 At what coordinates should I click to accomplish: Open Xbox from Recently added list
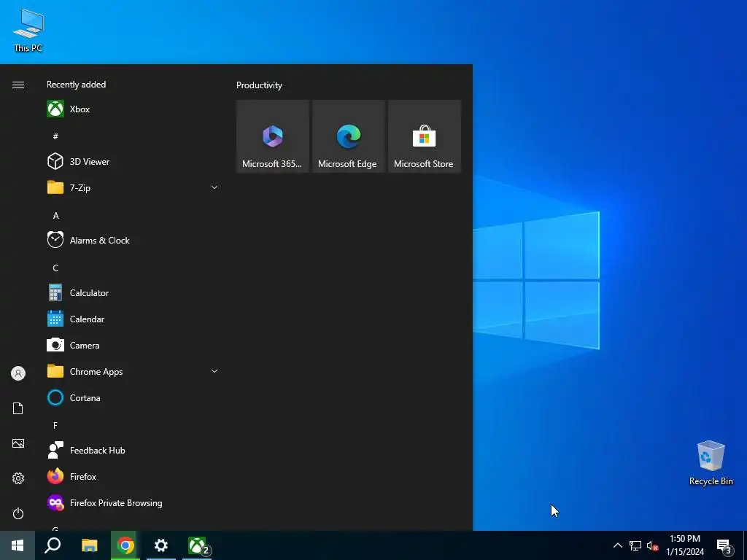[x=133, y=109]
